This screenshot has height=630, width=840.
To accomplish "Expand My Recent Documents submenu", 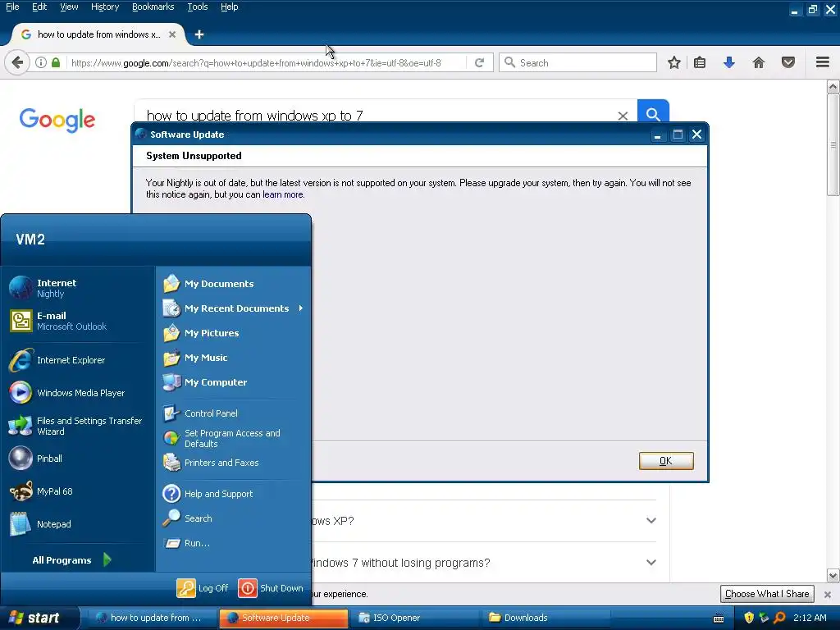I will pyautogui.click(x=234, y=308).
